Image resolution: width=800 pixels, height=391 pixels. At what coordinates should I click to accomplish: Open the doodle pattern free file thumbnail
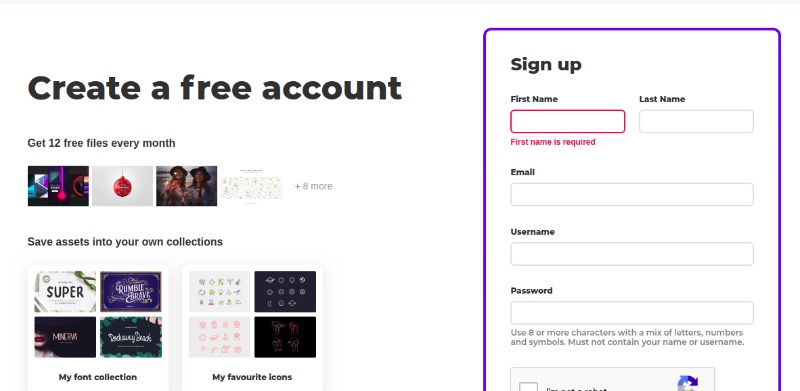click(x=251, y=186)
